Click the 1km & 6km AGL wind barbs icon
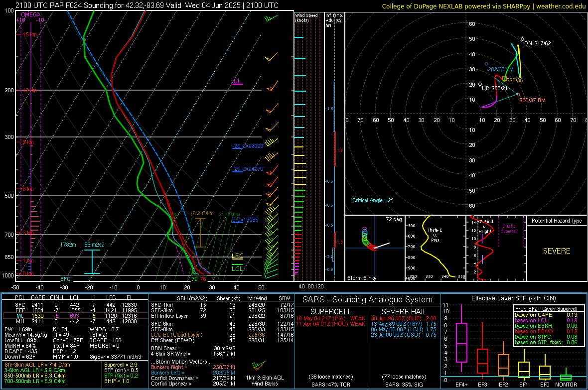The width and height of the screenshot is (588, 390). tap(258, 365)
